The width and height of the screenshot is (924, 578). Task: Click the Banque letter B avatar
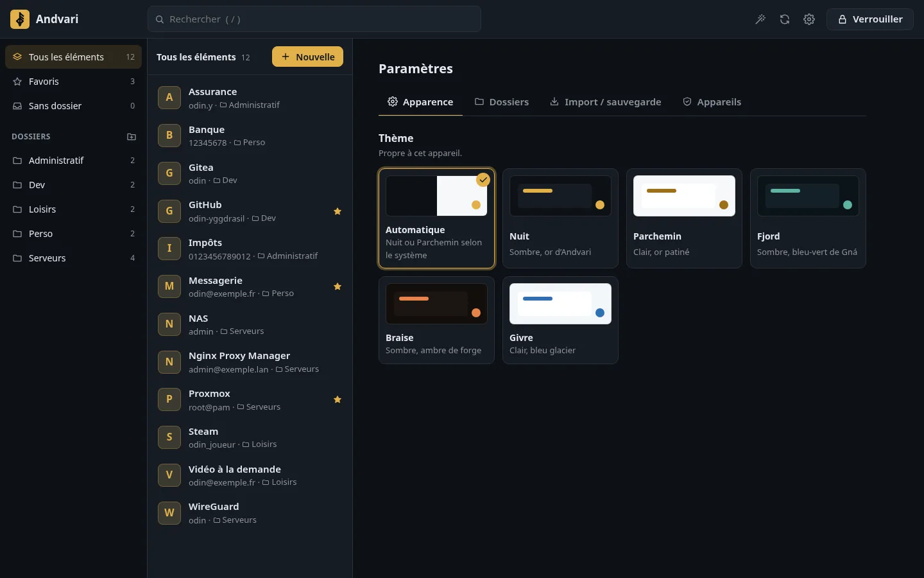click(x=169, y=136)
